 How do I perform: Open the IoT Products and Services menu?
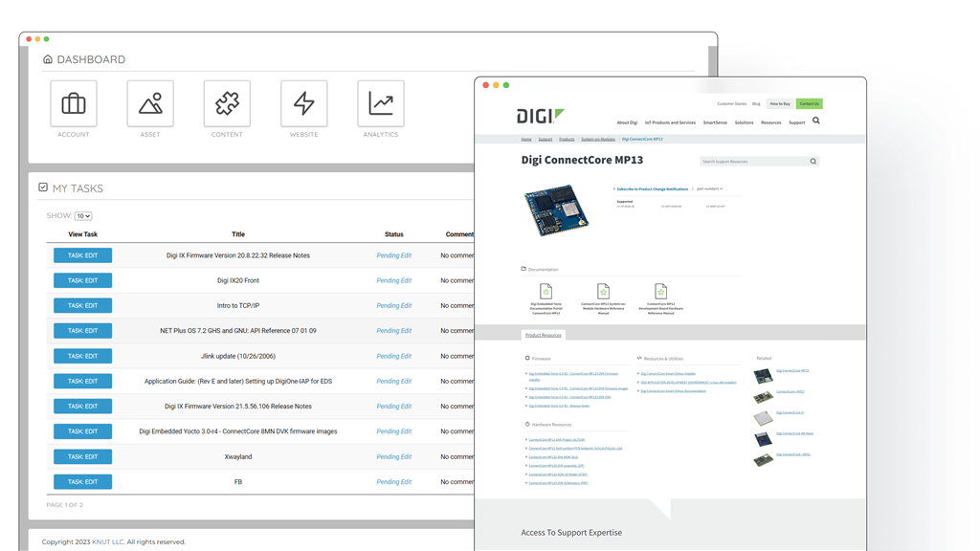[x=670, y=122]
